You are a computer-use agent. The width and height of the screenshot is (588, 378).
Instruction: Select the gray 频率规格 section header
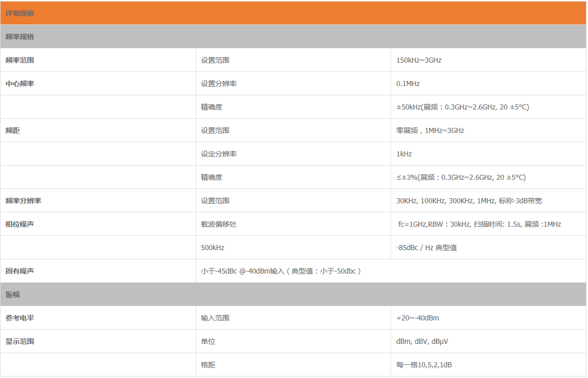293,37
